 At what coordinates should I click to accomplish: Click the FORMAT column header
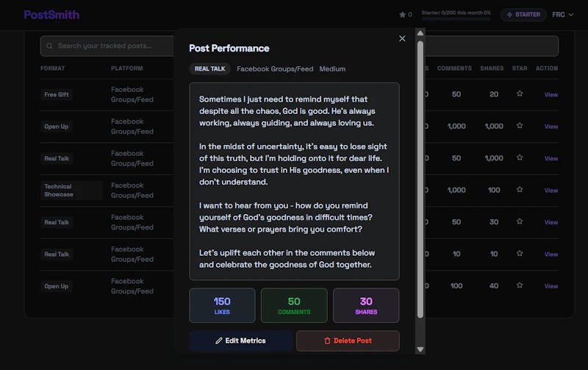click(x=52, y=68)
